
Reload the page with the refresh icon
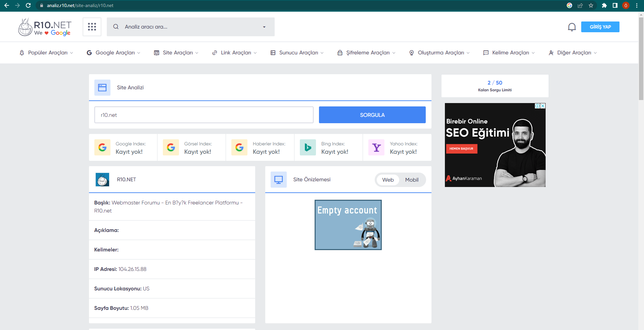(x=28, y=5)
